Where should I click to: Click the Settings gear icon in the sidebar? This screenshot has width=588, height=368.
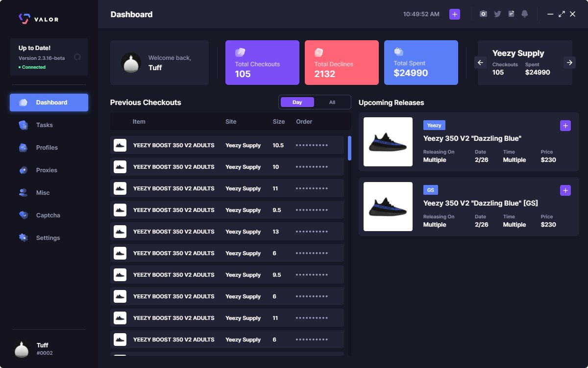click(x=23, y=238)
